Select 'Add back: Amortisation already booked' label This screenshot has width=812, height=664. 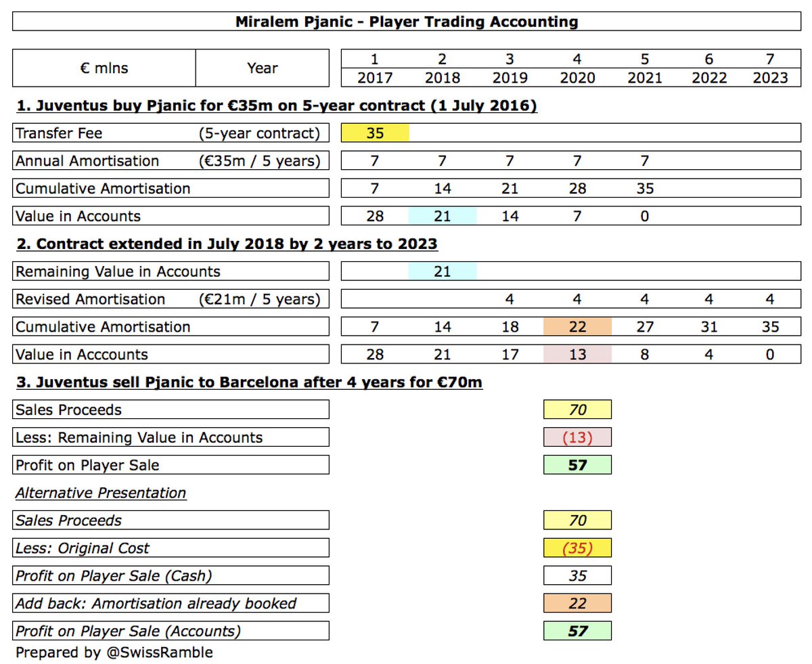point(156,604)
